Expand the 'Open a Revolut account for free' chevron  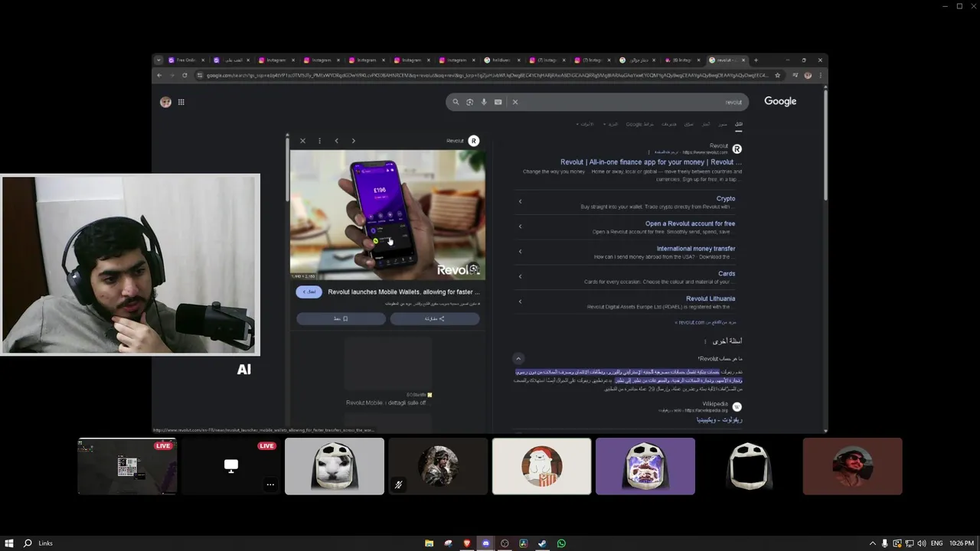tap(520, 227)
